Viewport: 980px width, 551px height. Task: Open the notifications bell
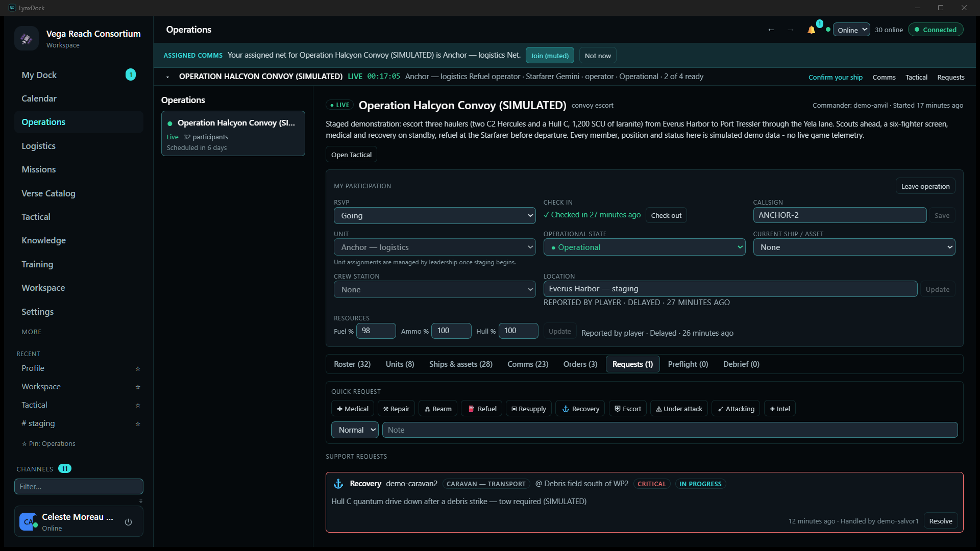click(811, 30)
